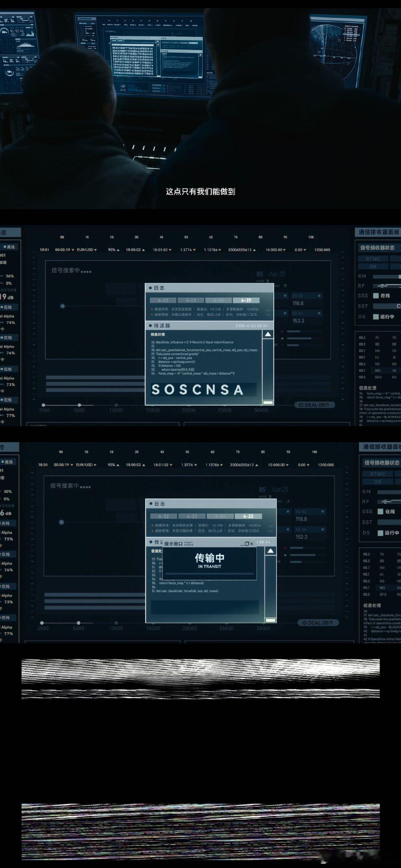Toggle the SSS 在线 checkbox on SOSCNSA screen

376,296
